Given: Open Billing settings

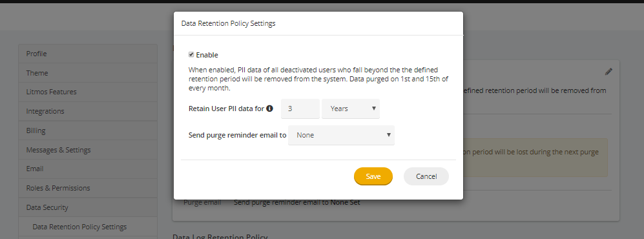Looking at the screenshot, I should coord(88,130).
